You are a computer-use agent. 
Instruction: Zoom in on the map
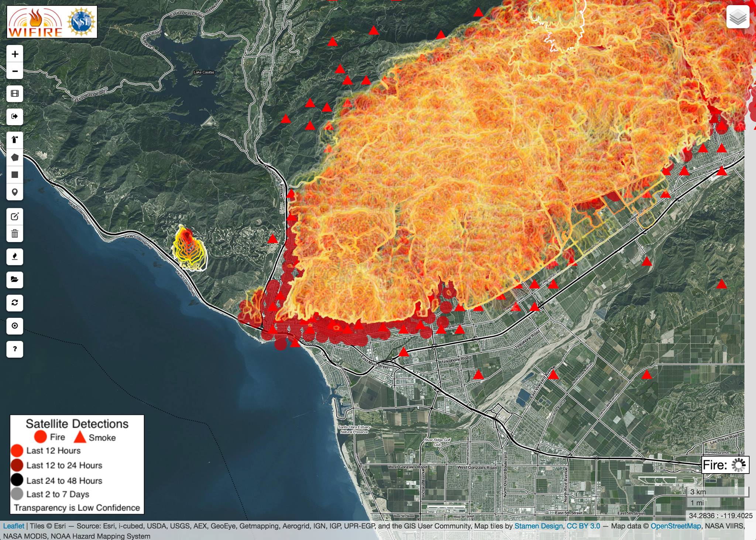pyautogui.click(x=15, y=54)
